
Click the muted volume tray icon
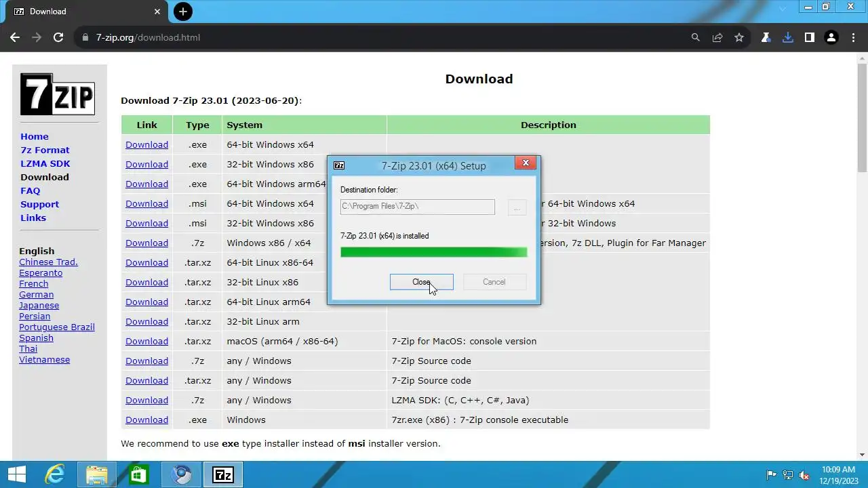pyautogui.click(x=804, y=475)
